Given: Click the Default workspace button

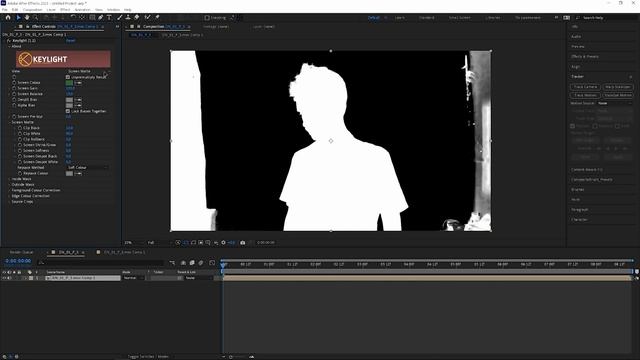Looking at the screenshot, I should (373, 18).
